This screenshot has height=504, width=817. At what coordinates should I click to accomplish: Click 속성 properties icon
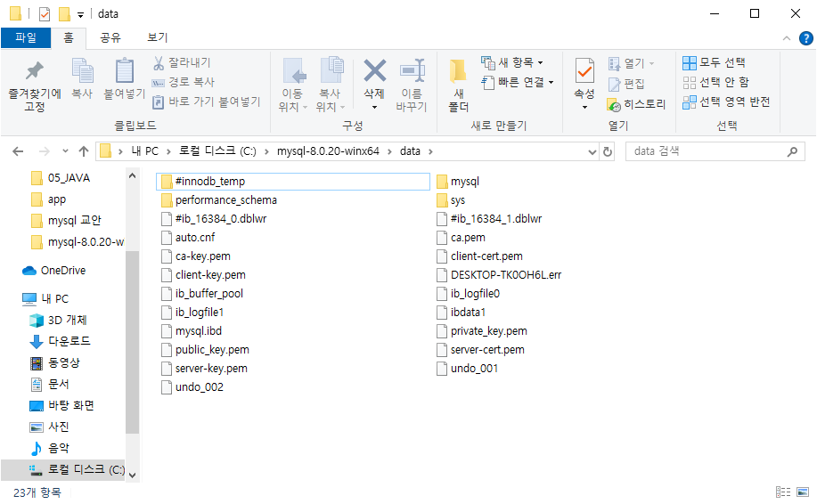(584, 71)
